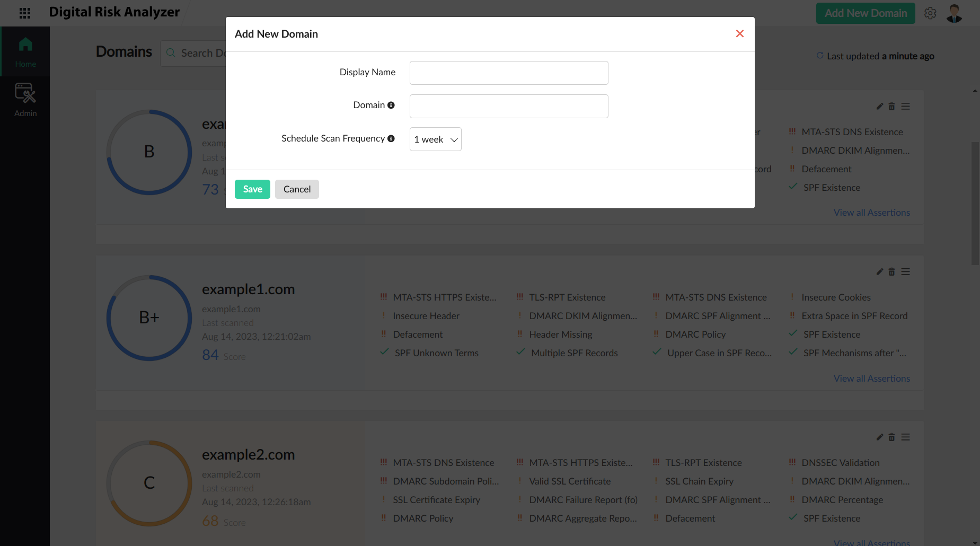
Task: Edit example1.com with pencil icon
Action: click(880, 272)
